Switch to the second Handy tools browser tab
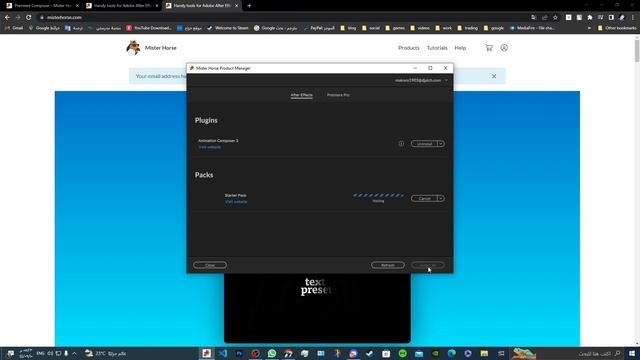Viewport: 640px width, 360px height. (x=202, y=6)
